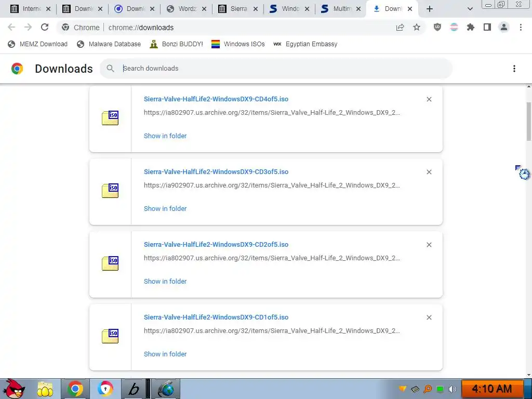The height and width of the screenshot is (399, 532).
Task: Expand the tab search chevron
Action: point(470,9)
